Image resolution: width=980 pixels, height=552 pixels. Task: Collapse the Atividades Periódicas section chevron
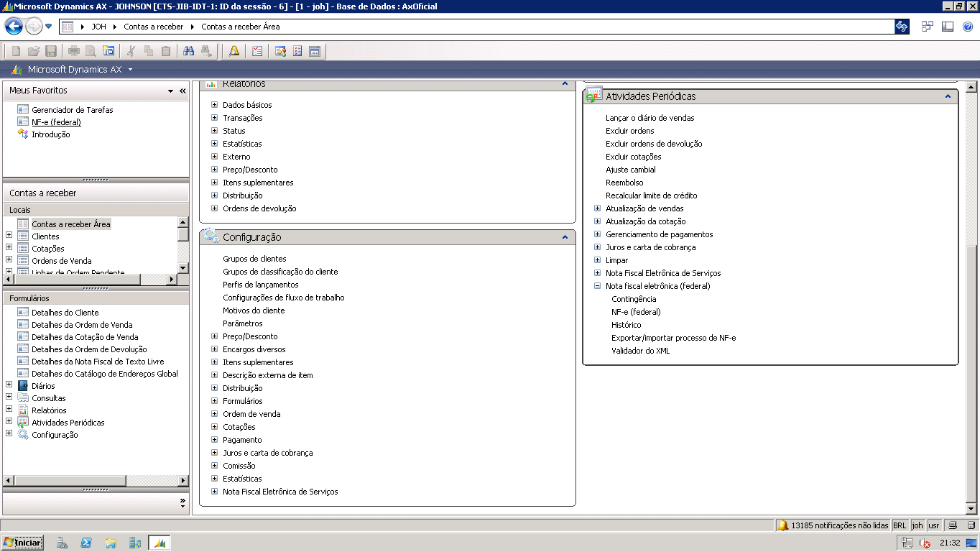tap(948, 96)
